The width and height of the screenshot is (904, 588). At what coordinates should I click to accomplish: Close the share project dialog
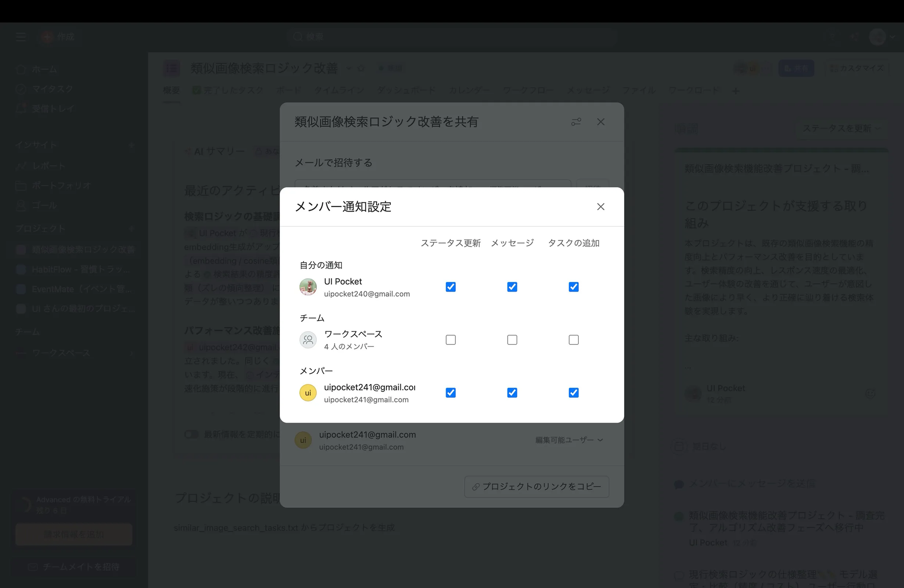600,122
